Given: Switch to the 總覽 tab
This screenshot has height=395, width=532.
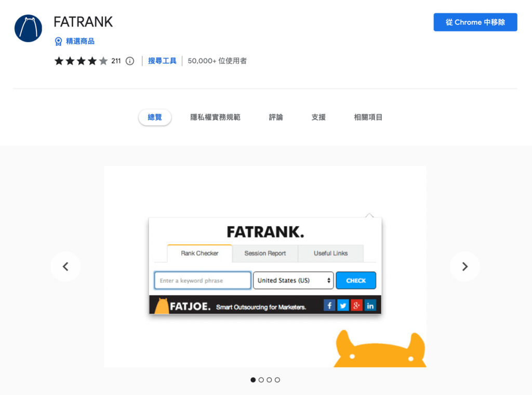Looking at the screenshot, I should coord(155,117).
